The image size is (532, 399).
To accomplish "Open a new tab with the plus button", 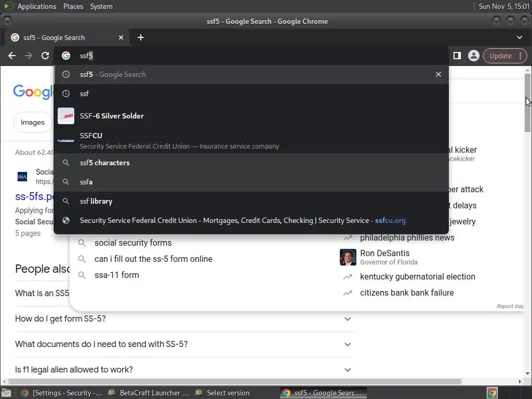I will pos(141,37).
